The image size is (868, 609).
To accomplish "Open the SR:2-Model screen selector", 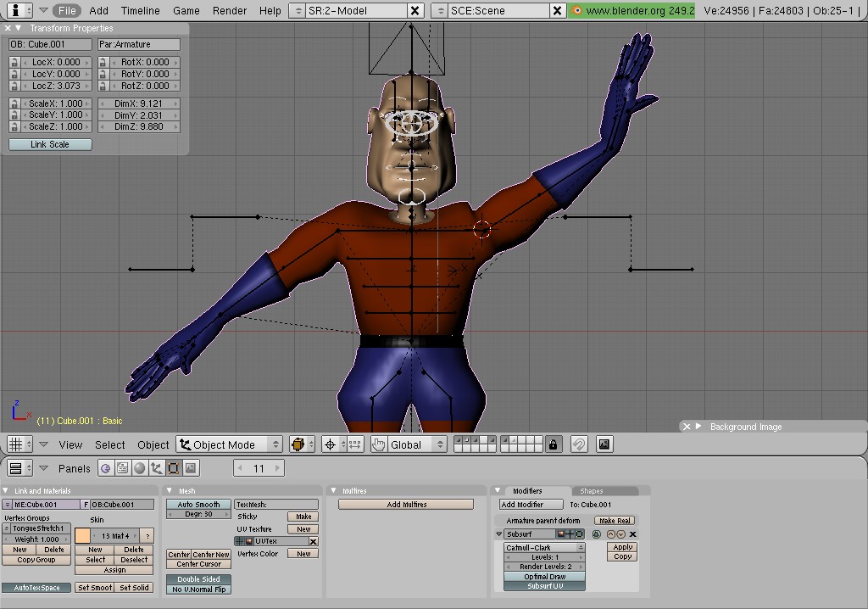I will [x=298, y=10].
